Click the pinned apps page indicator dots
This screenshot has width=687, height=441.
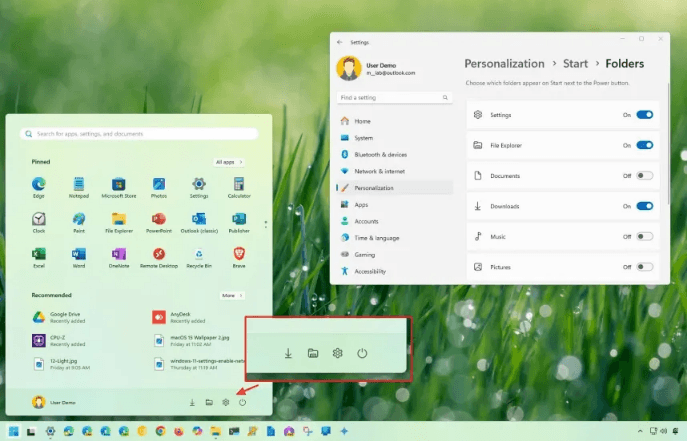(x=266, y=224)
